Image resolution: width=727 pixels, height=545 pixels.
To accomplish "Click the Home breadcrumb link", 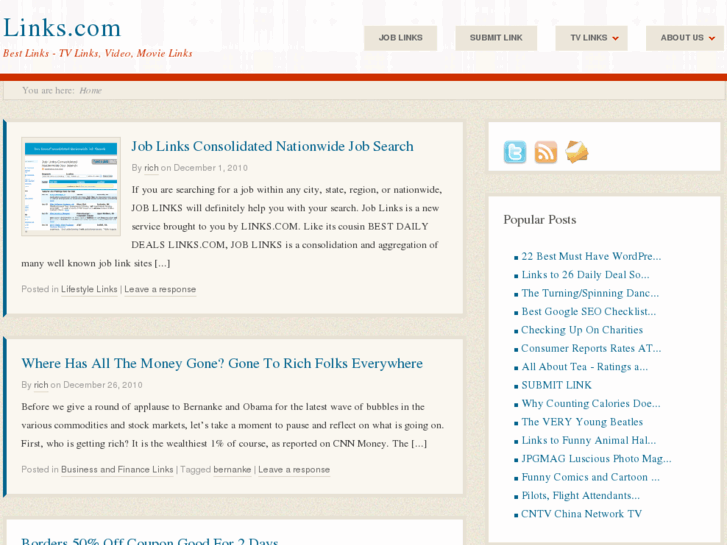I will [x=90, y=90].
